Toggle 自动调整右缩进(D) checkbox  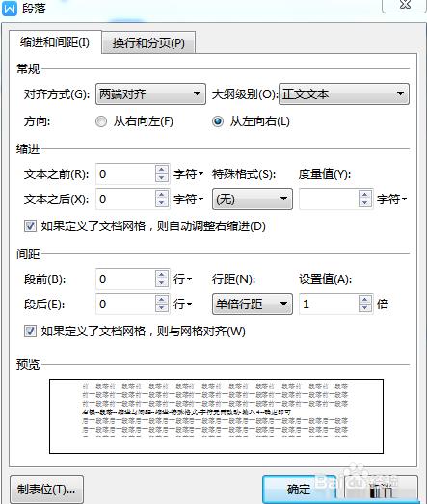pyautogui.click(x=30, y=225)
